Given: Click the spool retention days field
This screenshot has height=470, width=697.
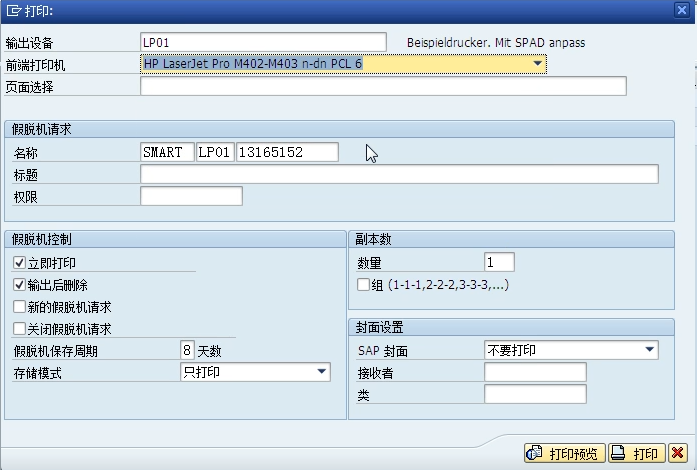Looking at the screenshot, I should [x=187, y=350].
